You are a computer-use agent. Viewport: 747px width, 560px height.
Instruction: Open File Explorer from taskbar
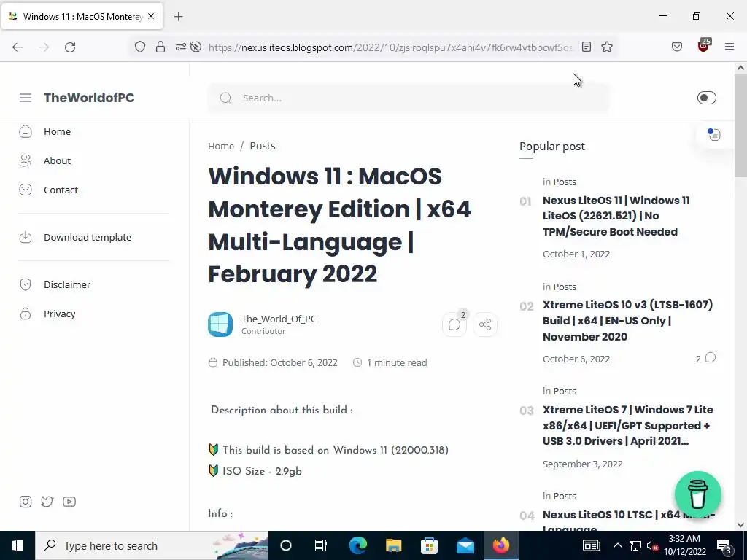coord(393,545)
